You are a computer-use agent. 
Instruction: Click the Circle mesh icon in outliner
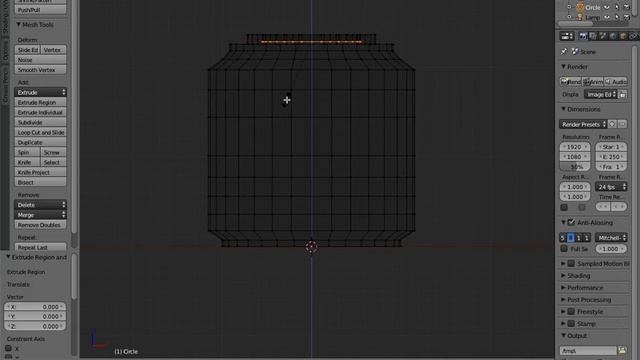pyautogui.click(x=580, y=7)
